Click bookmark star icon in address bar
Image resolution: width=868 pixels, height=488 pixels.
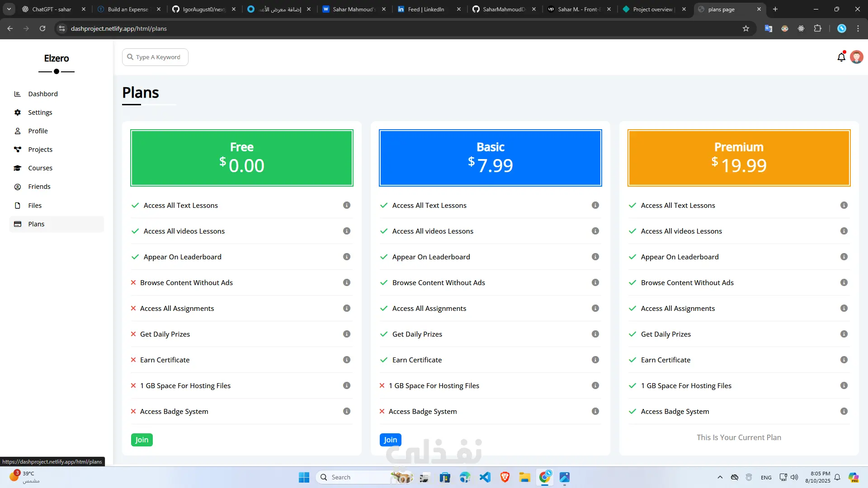click(x=746, y=28)
